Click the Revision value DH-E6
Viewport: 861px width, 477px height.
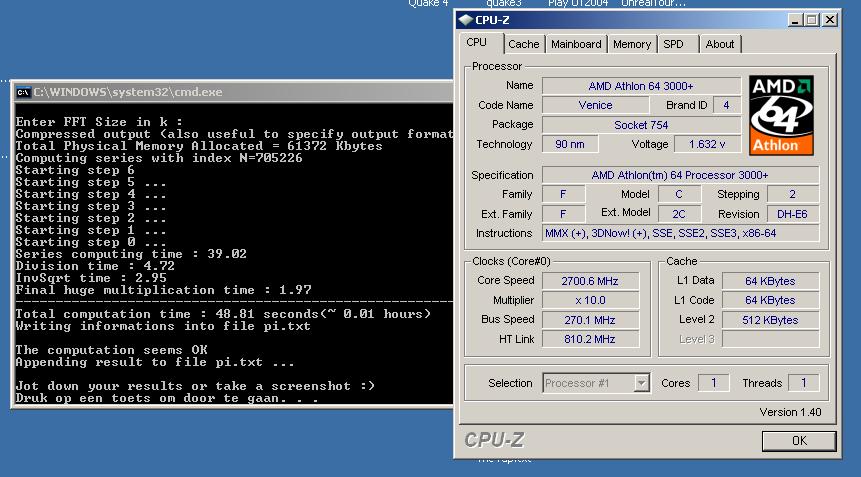tap(792, 214)
